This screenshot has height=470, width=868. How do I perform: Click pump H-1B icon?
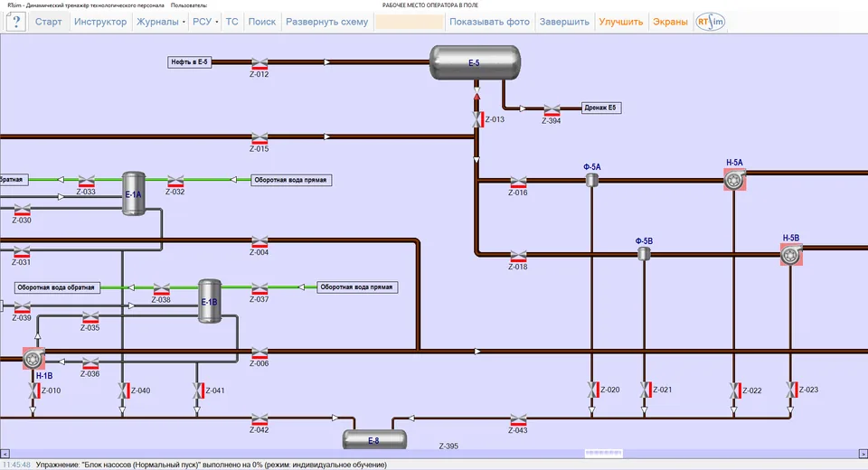click(33, 359)
